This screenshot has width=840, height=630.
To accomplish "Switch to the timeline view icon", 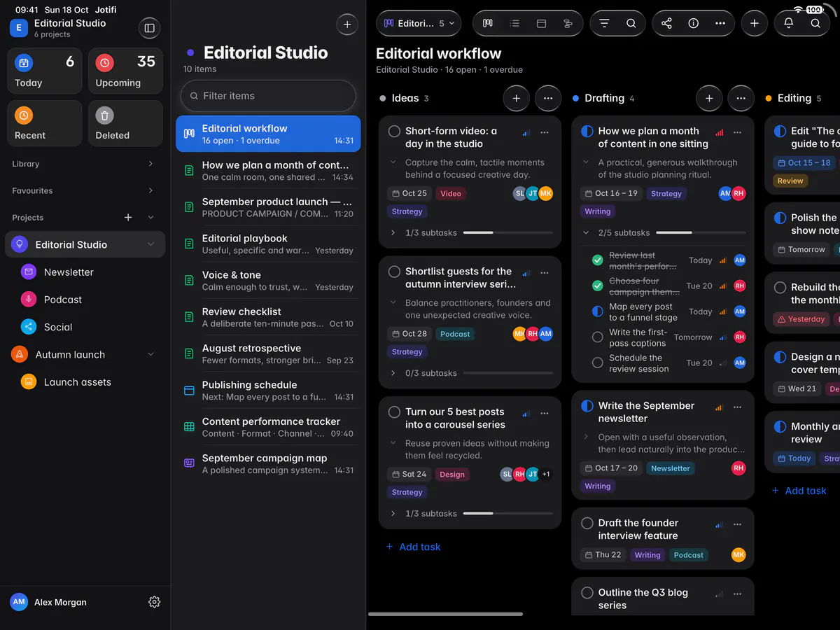I will [568, 23].
